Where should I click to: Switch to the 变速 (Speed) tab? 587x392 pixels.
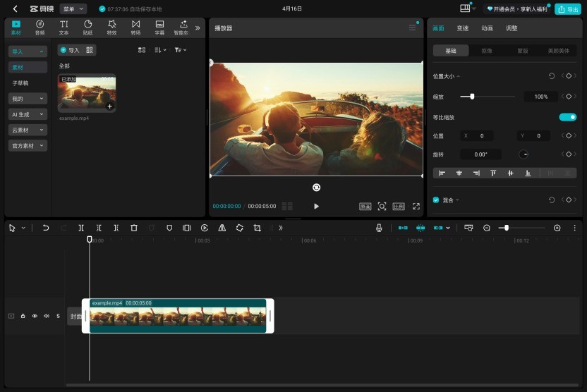462,28
